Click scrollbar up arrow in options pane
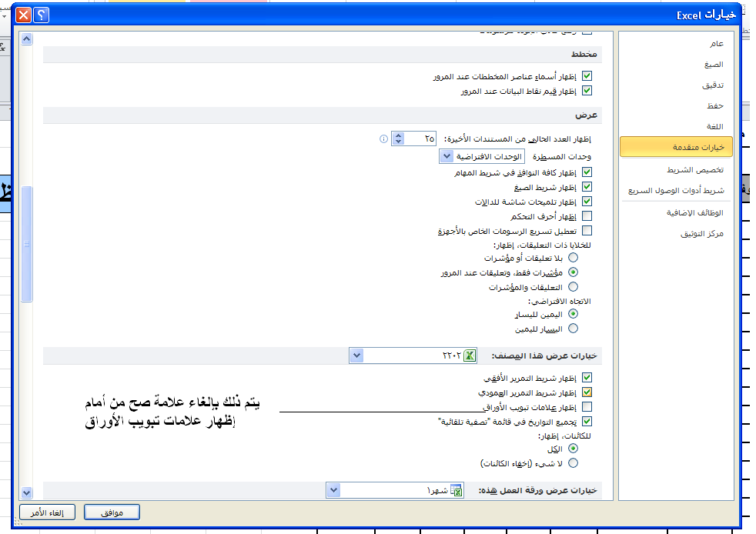Viewport: 756px width, 534px height. [27, 39]
